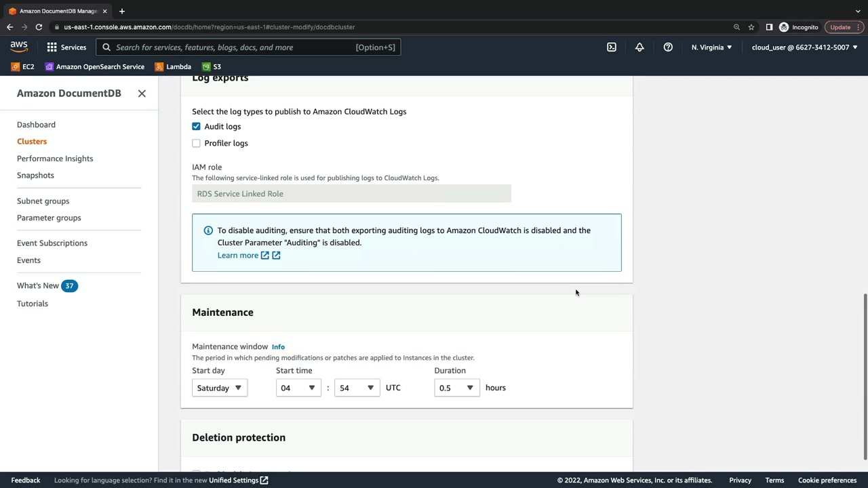Open the EC2 shortcut in favorites bar
The width and height of the screenshot is (868, 488).
pos(22,67)
